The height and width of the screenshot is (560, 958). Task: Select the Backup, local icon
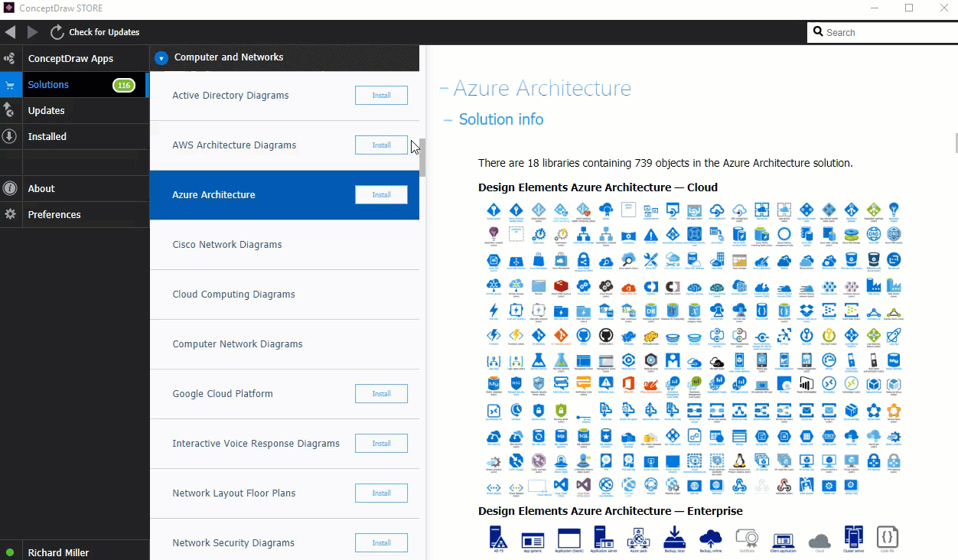(x=674, y=539)
